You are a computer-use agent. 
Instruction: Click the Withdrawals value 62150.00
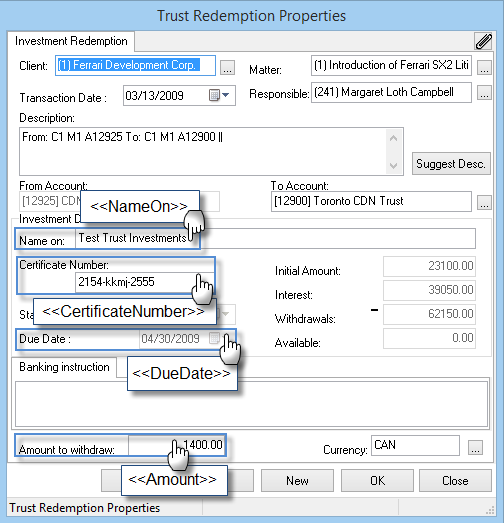tap(429, 315)
